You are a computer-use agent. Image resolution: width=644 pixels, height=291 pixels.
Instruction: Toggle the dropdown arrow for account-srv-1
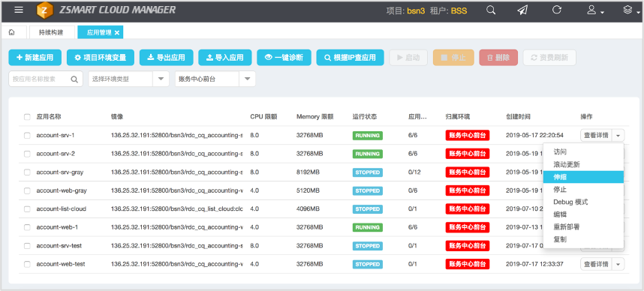pos(618,136)
